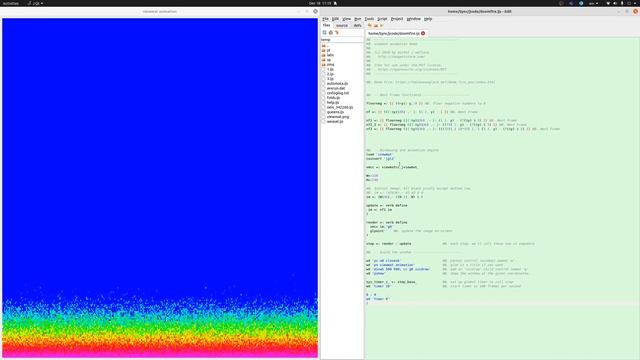This screenshot has height=360, width=640.
Task: Open the Tools menu
Action: pyautogui.click(x=369, y=19)
